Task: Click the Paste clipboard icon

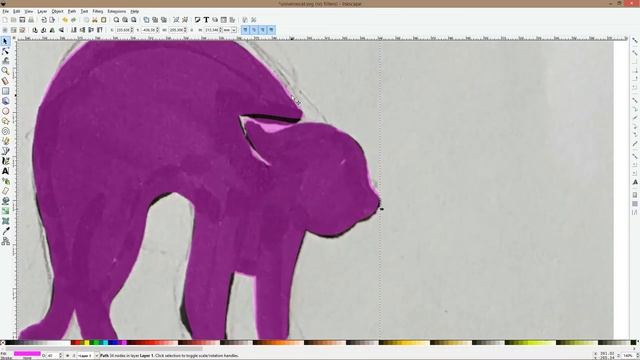Action: pos(104,20)
